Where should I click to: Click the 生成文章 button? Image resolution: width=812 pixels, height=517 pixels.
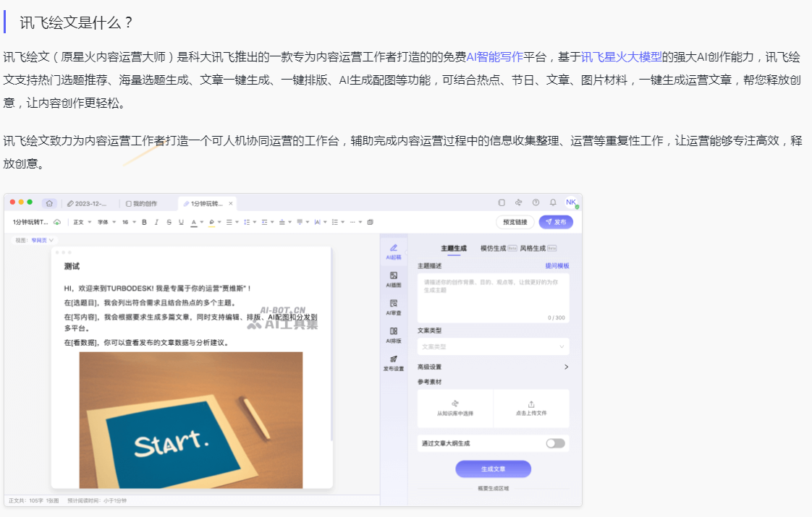(x=493, y=469)
